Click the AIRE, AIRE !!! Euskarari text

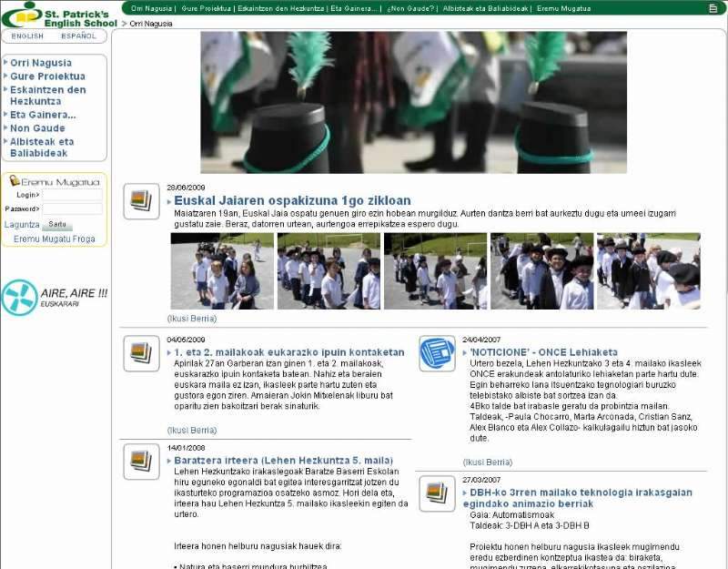pyautogui.click(x=74, y=298)
